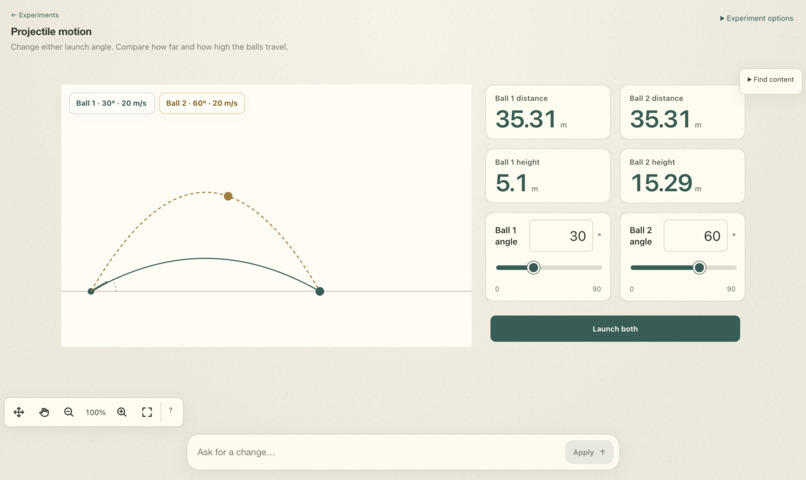
Task: Click the Apply button
Action: [589, 452]
